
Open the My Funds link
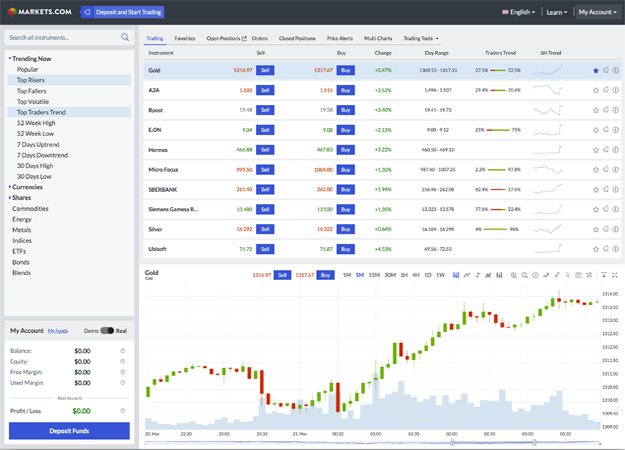(x=58, y=331)
